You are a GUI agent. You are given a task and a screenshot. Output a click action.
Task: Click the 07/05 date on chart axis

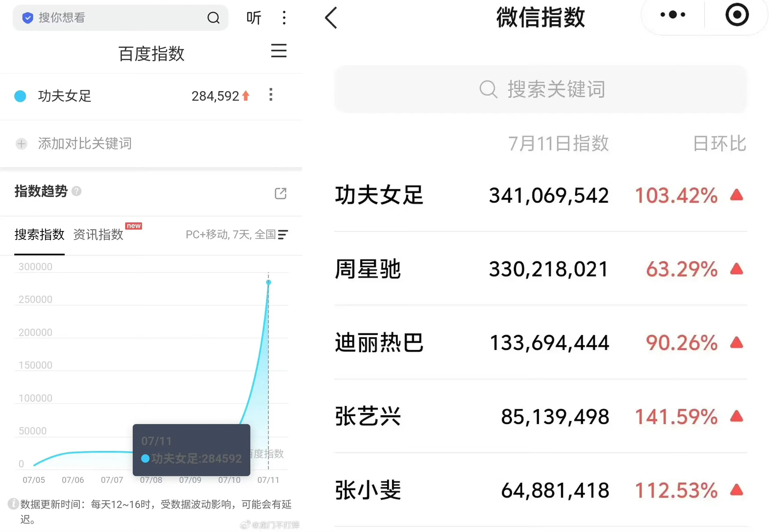[x=34, y=480]
